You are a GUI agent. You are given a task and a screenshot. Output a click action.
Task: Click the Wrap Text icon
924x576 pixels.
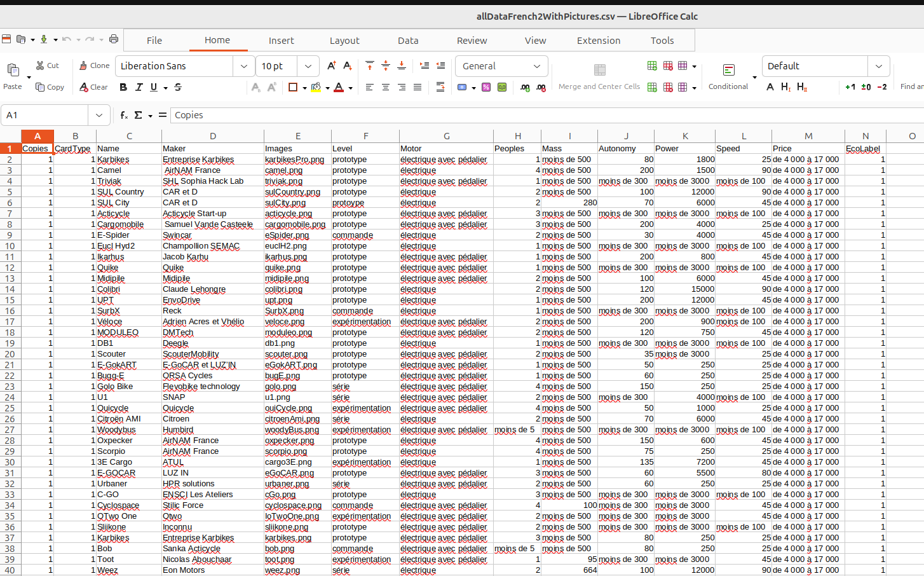click(x=440, y=87)
